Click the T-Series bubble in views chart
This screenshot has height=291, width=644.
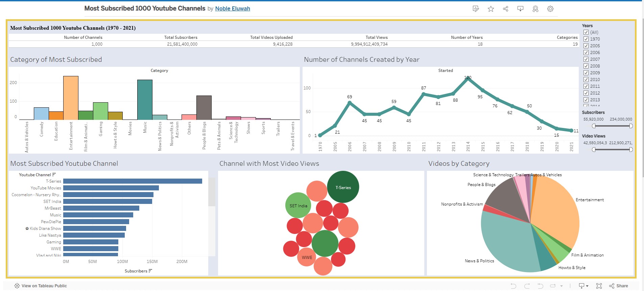[x=343, y=187]
